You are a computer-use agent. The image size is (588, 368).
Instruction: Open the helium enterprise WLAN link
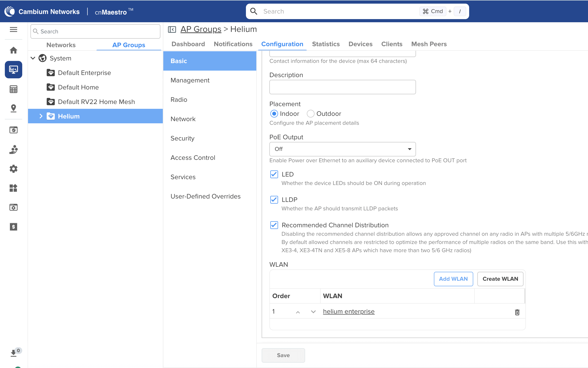[348, 311]
